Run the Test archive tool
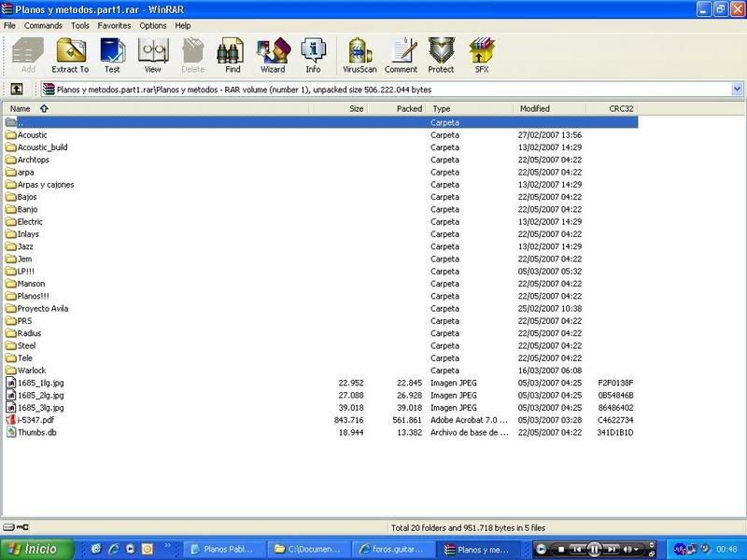 click(112, 55)
